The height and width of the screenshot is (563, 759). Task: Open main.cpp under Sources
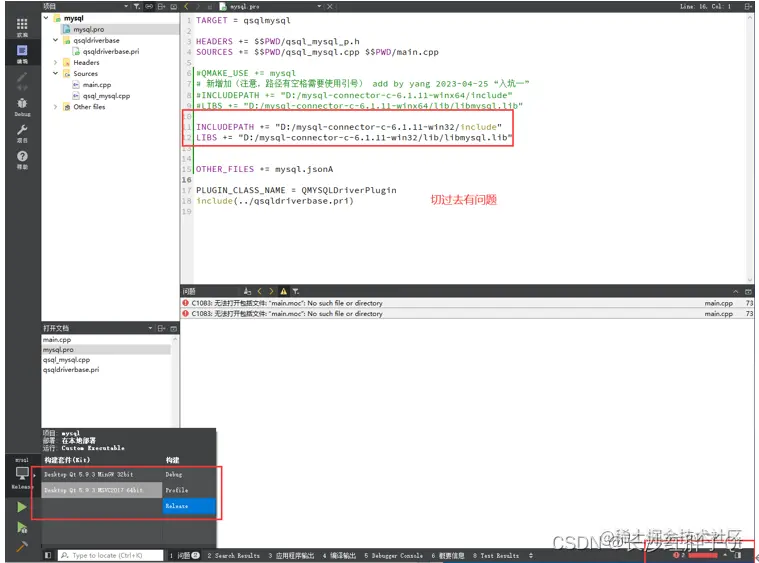[96, 85]
